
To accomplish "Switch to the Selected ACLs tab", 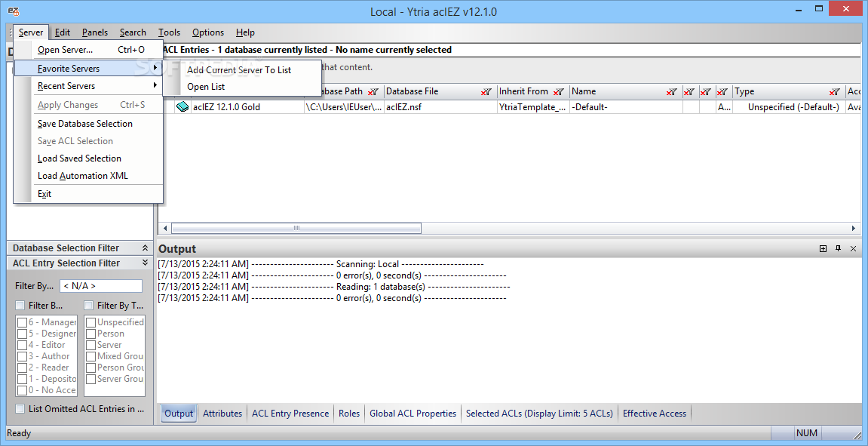I will click(540, 414).
